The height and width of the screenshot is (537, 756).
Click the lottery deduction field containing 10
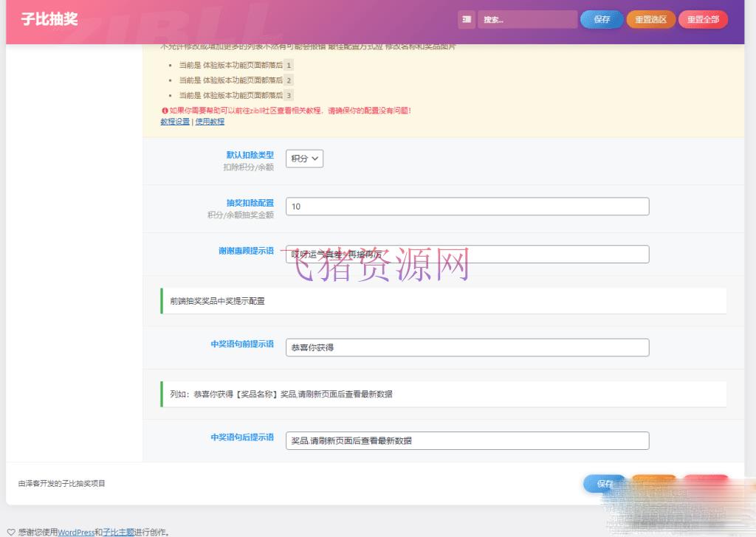(x=467, y=207)
